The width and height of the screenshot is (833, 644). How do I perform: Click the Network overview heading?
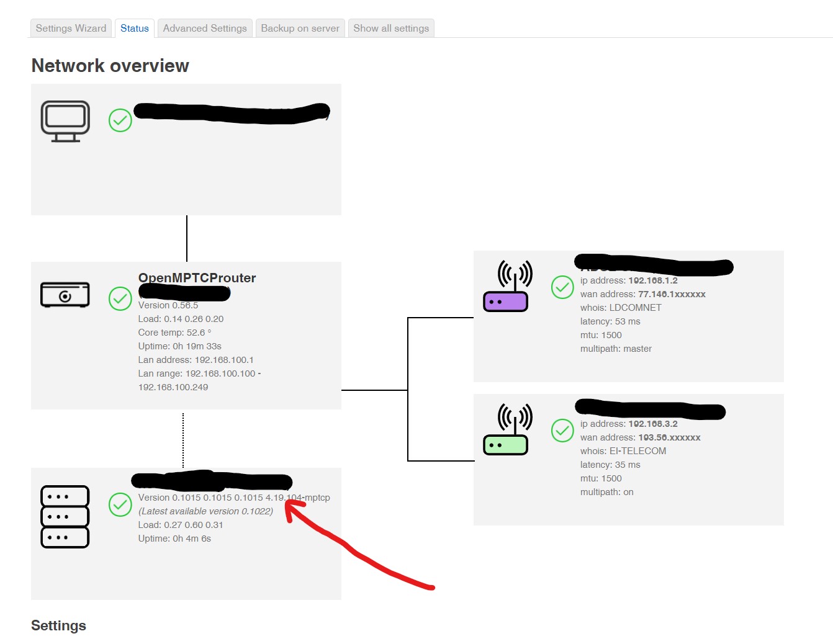(x=110, y=66)
